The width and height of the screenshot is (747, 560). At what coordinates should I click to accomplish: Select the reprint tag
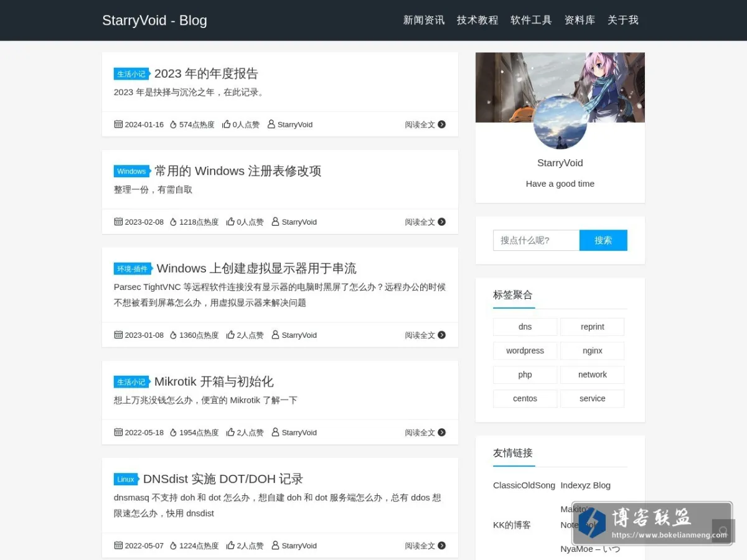[593, 327]
